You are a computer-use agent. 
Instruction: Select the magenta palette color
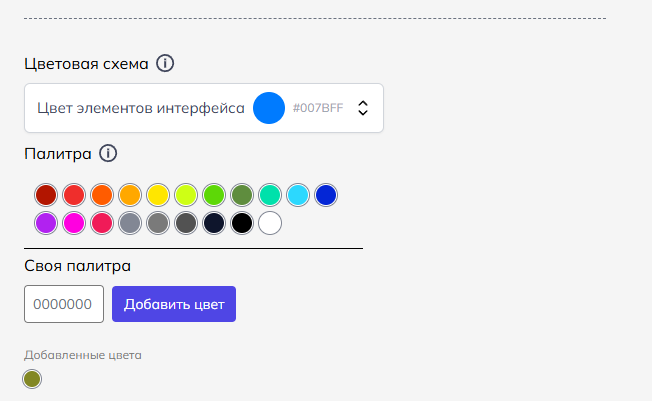point(74,223)
